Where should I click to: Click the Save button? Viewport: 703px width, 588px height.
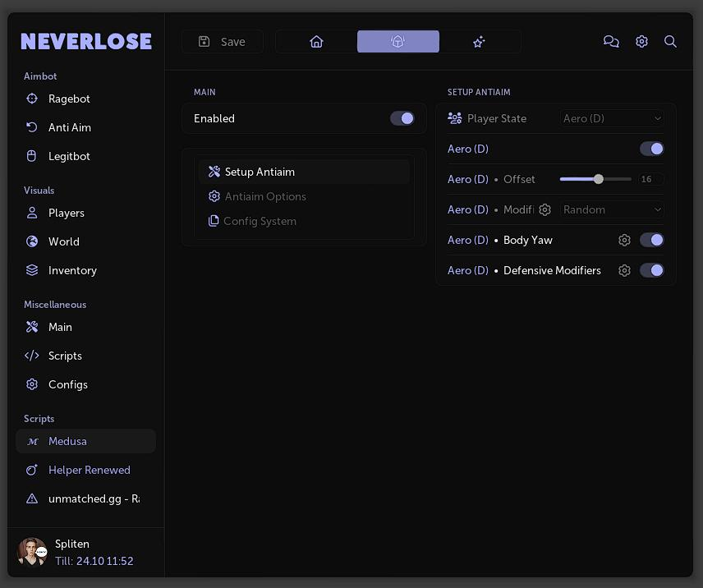click(x=223, y=42)
